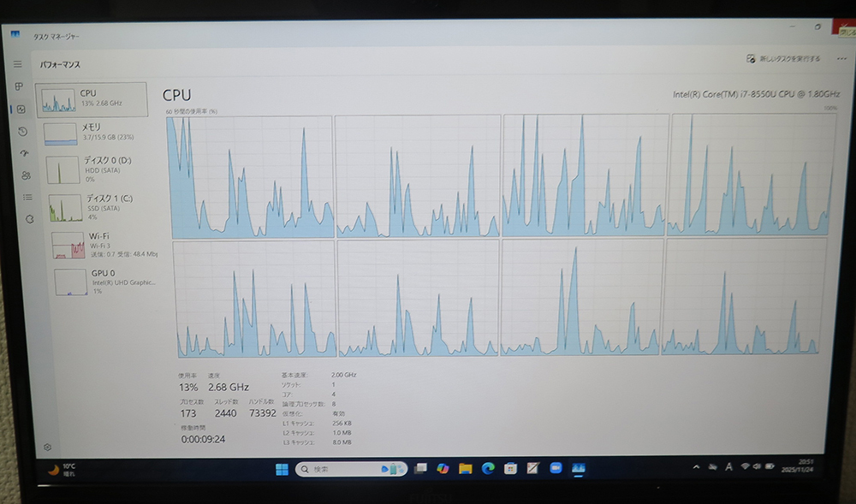Open Task View from taskbar
The height and width of the screenshot is (504, 856).
pyautogui.click(x=420, y=469)
